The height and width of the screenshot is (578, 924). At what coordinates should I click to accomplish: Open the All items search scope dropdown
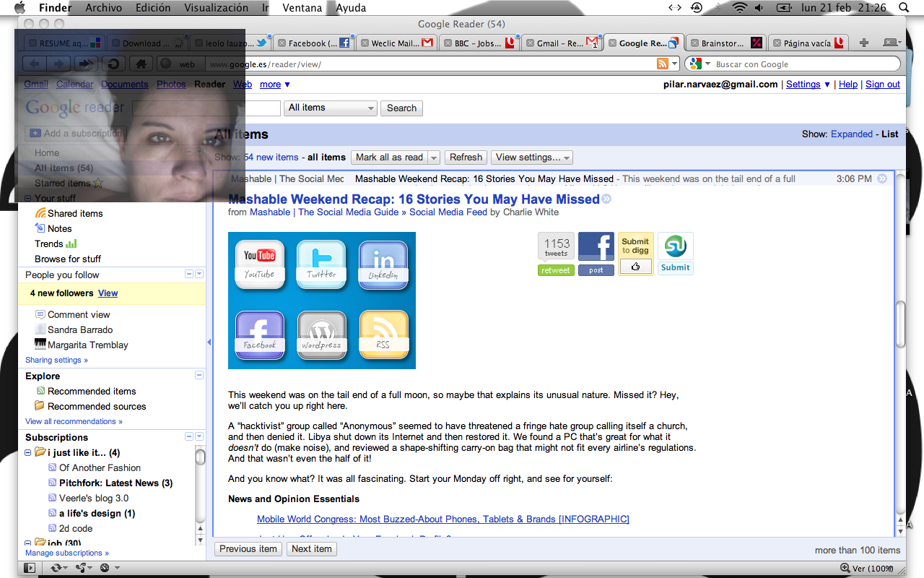pos(331,108)
